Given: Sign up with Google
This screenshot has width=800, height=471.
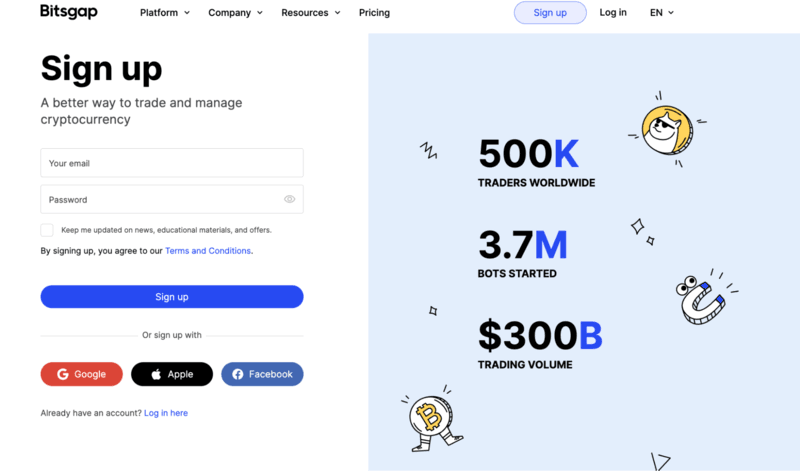Looking at the screenshot, I should pyautogui.click(x=82, y=374).
